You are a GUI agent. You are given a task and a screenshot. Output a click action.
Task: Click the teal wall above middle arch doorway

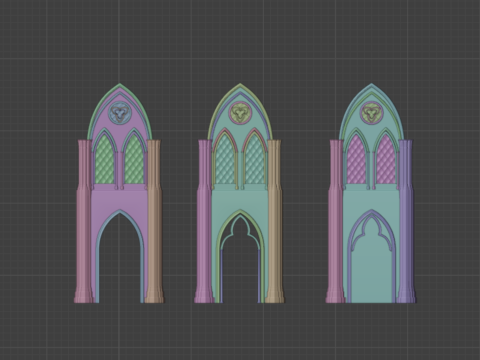click(240, 200)
